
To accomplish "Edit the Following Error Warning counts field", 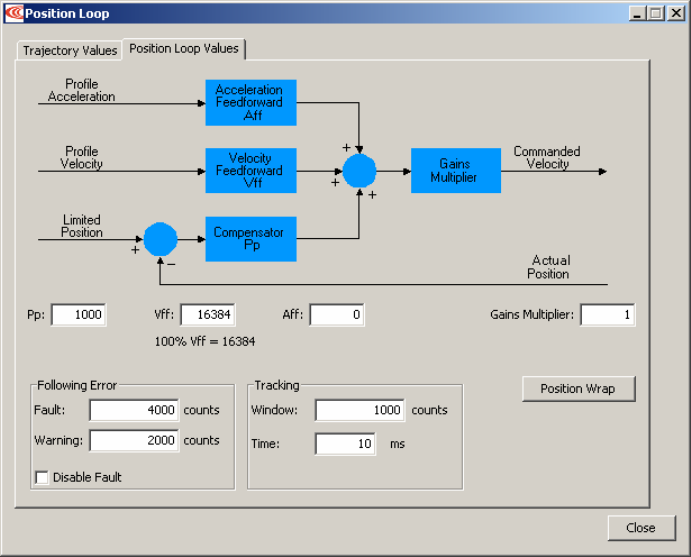I will (134, 440).
